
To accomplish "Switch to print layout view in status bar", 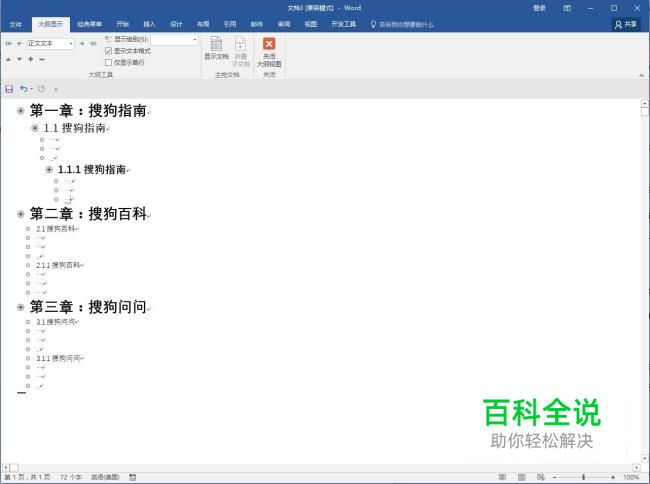I will coord(522,477).
